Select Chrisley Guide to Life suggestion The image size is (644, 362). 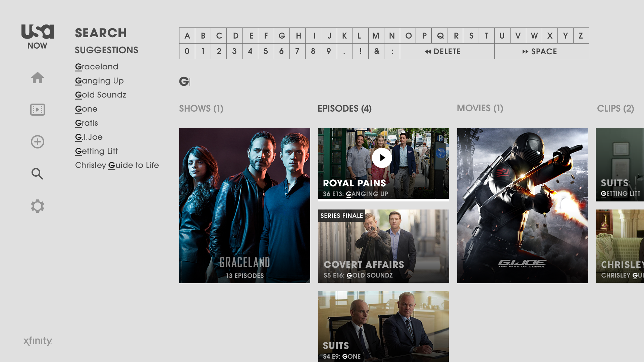[117, 165]
